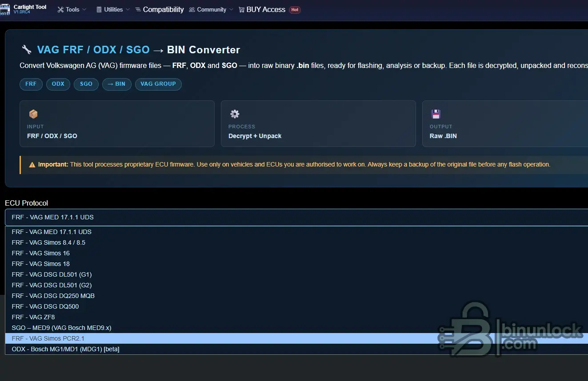Click the INPUT FRF / ODX / SGO card
Screen dimensions: 588x381
tap(117, 123)
